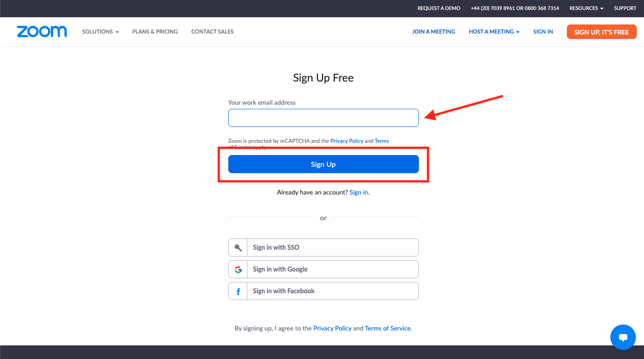Click the key icon for SSO
Screen dimensions: 644x359
pos(238,247)
